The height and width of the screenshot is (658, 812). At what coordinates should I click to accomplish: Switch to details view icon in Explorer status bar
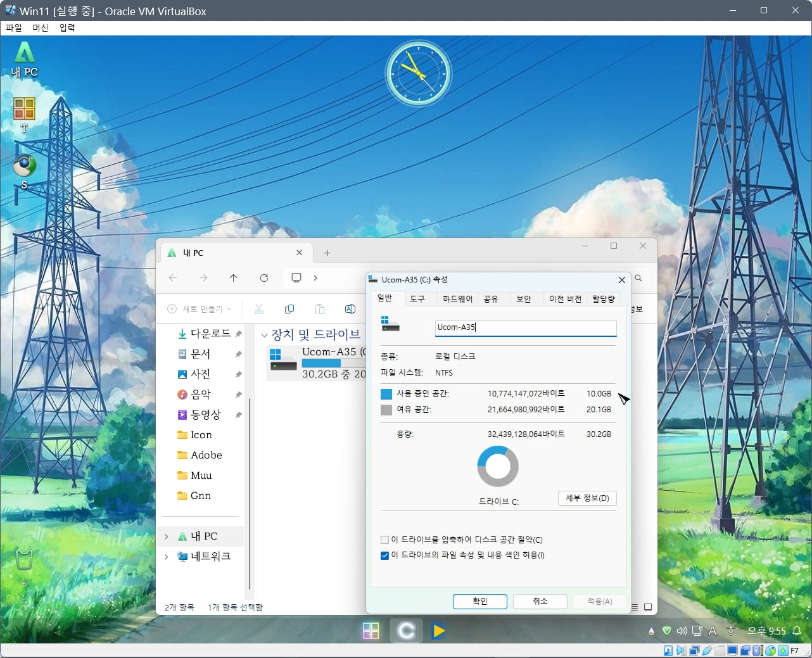point(635,607)
